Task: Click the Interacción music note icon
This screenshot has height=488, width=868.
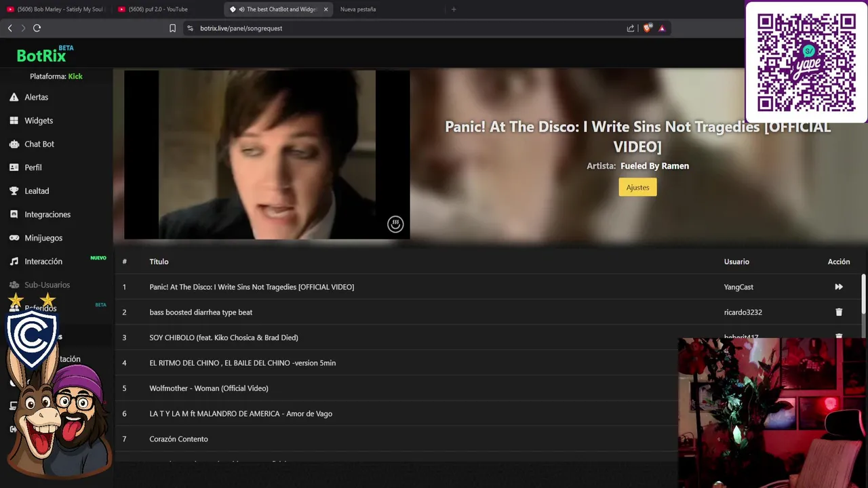Action: click(14, 262)
